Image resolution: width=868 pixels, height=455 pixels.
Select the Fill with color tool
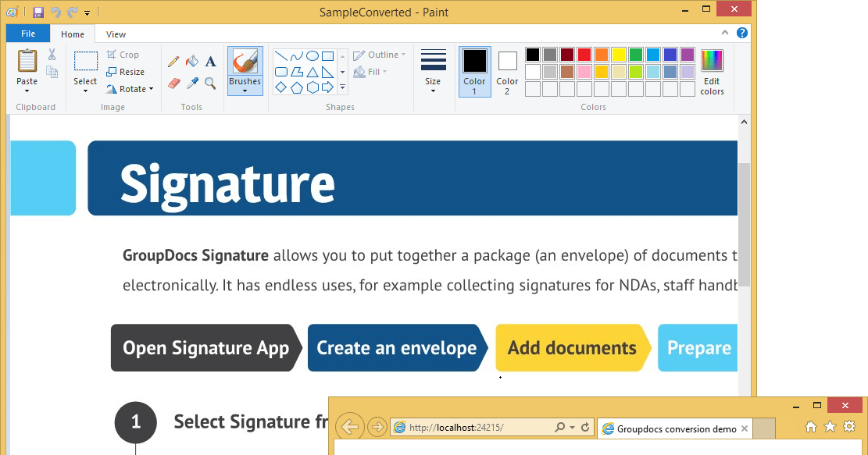(x=191, y=61)
